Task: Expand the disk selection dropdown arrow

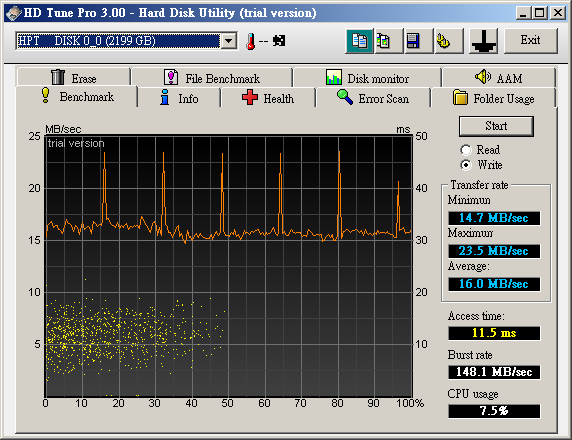Action: (x=229, y=41)
